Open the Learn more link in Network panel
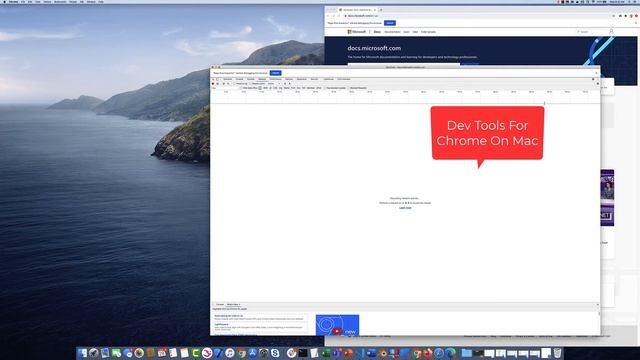Viewport: 640px width, 360px height. (x=405, y=208)
